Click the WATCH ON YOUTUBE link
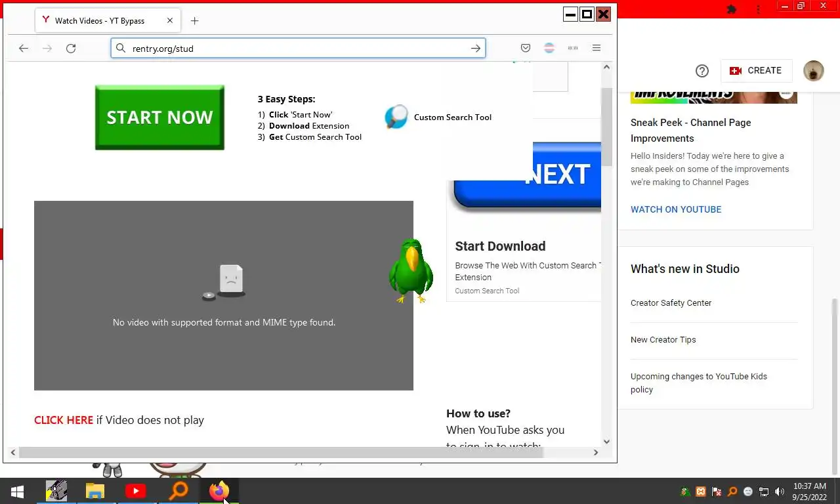 [x=676, y=209]
